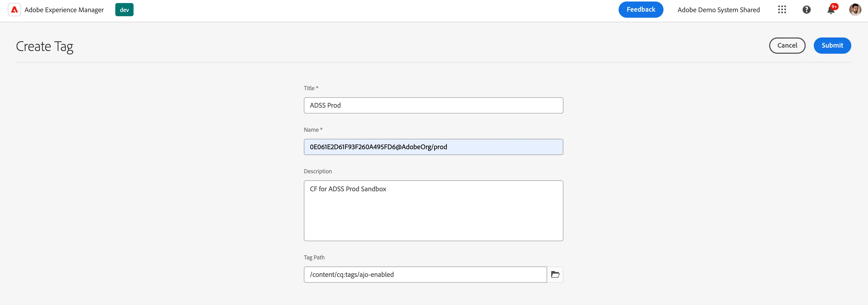The image size is (868, 305).
Task: Open Adobe Demo System Shared organization switcher
Action: click(718, 10)
